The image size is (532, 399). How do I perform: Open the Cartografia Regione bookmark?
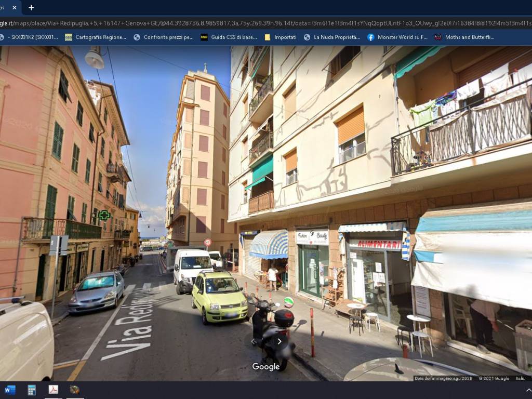96,37
